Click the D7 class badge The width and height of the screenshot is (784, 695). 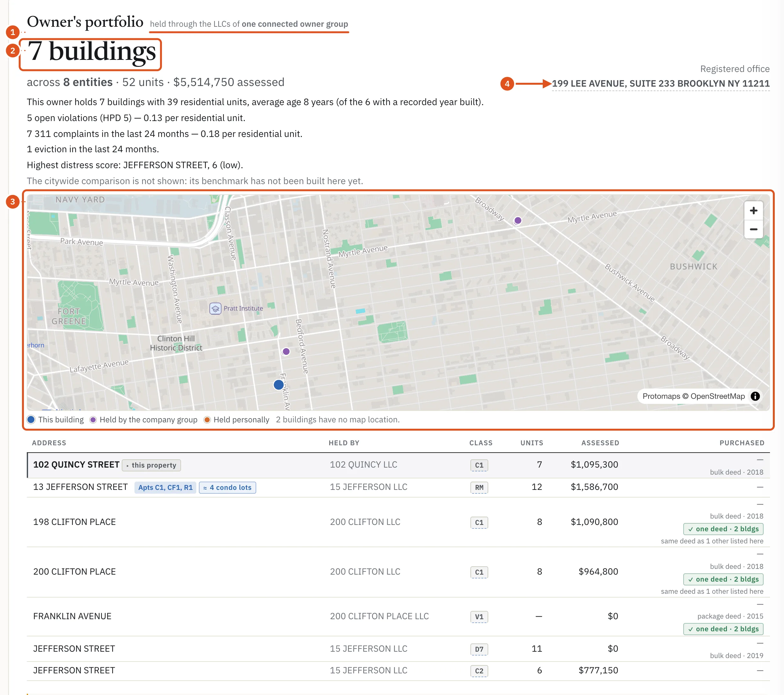pos(479,649)
